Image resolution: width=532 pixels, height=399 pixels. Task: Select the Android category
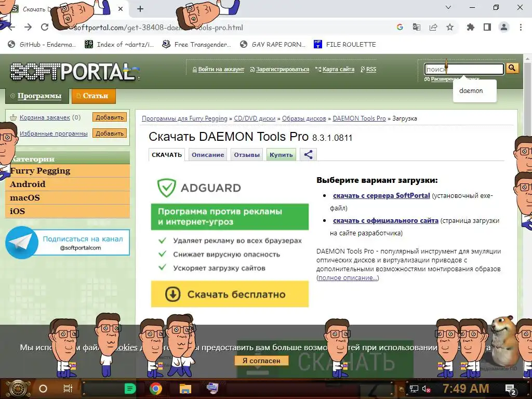tap(68, 184)
